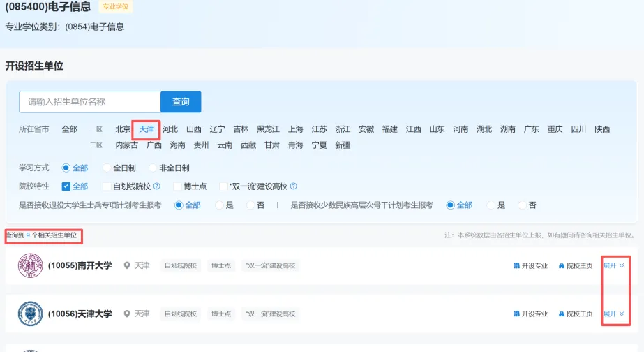Expand the 天津大学 row with 展开
644x352 pixels.
click(x=614, y=314)
